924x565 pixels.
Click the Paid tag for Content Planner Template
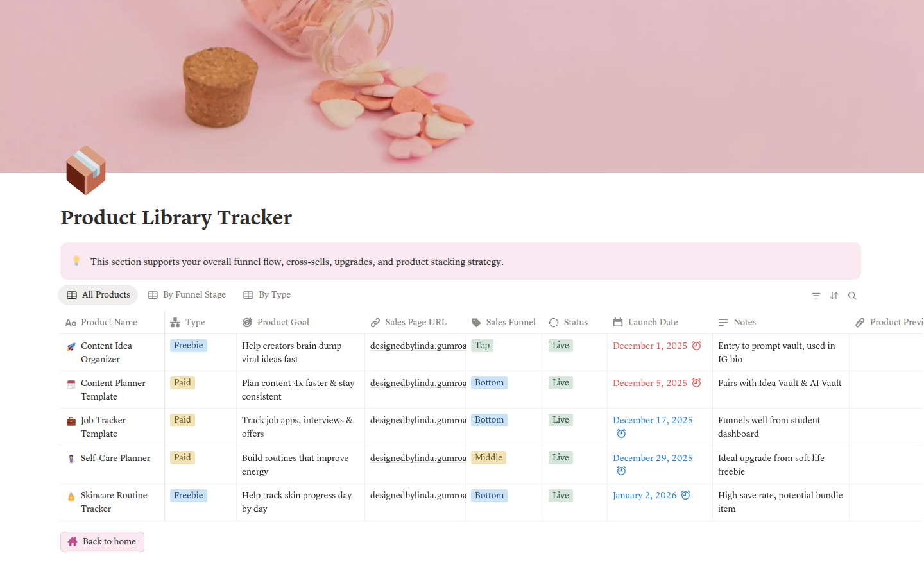tap(183, 383)
